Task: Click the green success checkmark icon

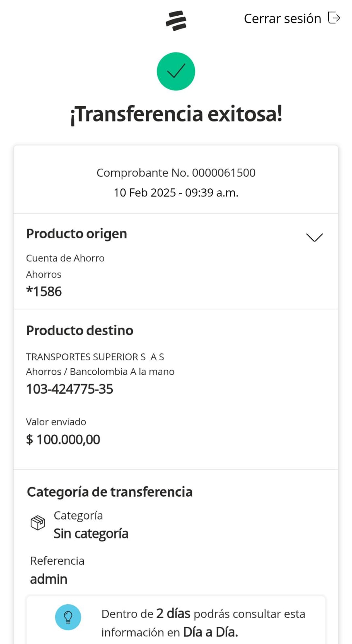Action: point(176,72)
